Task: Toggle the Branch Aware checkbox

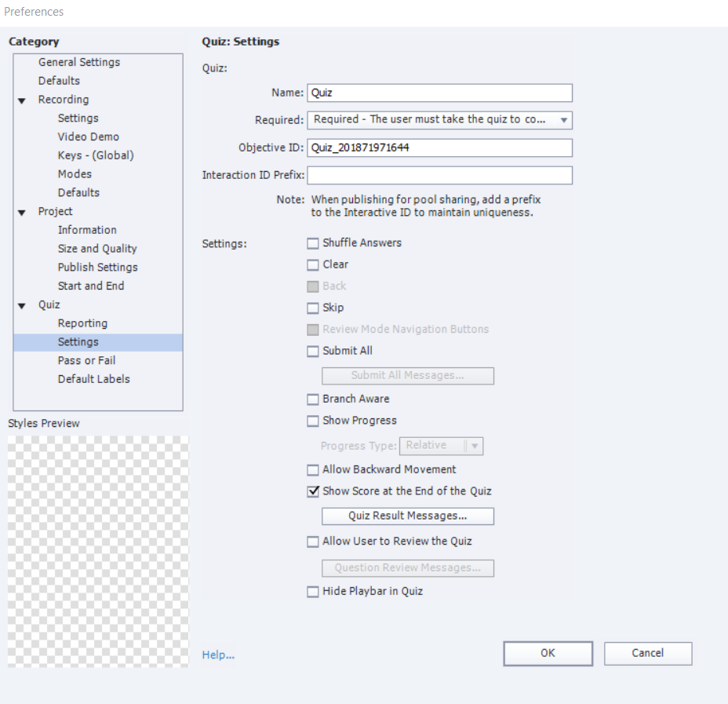Action: tap(313, 399)
